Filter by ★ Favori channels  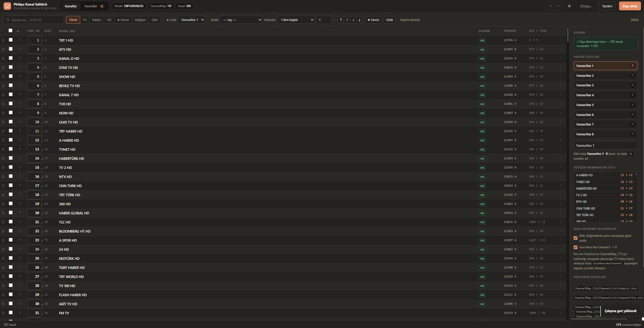pyautogui.click(x=123, y=20)
